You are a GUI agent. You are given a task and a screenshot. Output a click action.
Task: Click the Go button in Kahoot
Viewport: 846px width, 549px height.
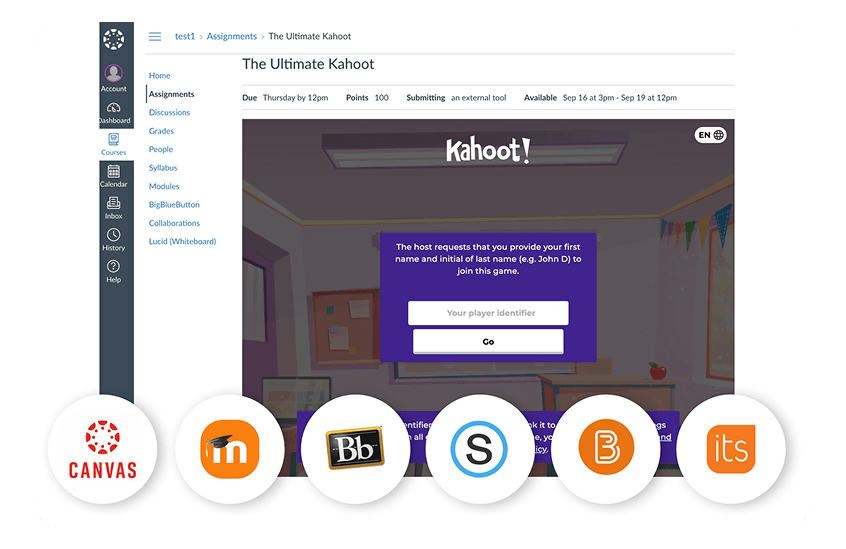(488, 341)
